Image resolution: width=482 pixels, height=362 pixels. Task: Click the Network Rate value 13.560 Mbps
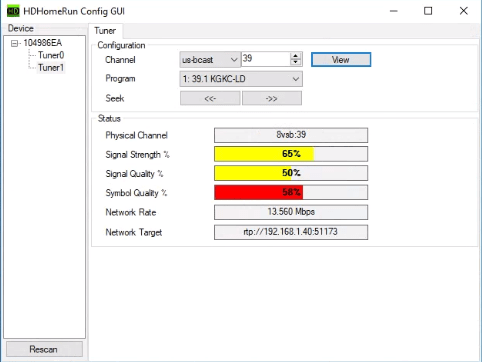[291, 212]
